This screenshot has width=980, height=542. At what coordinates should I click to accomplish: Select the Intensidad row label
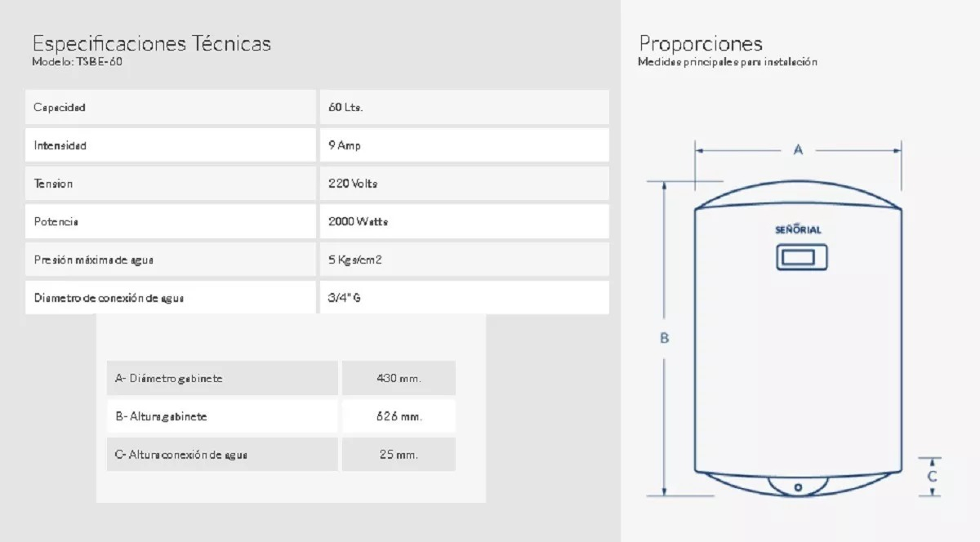[60, 146]
